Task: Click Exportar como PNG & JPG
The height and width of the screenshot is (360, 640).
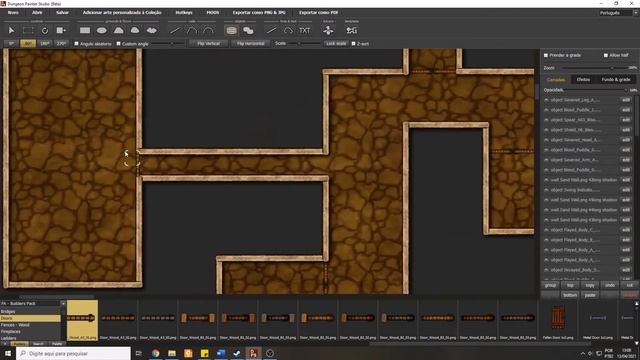Action: pyautogui.click(x=259, y=13)
